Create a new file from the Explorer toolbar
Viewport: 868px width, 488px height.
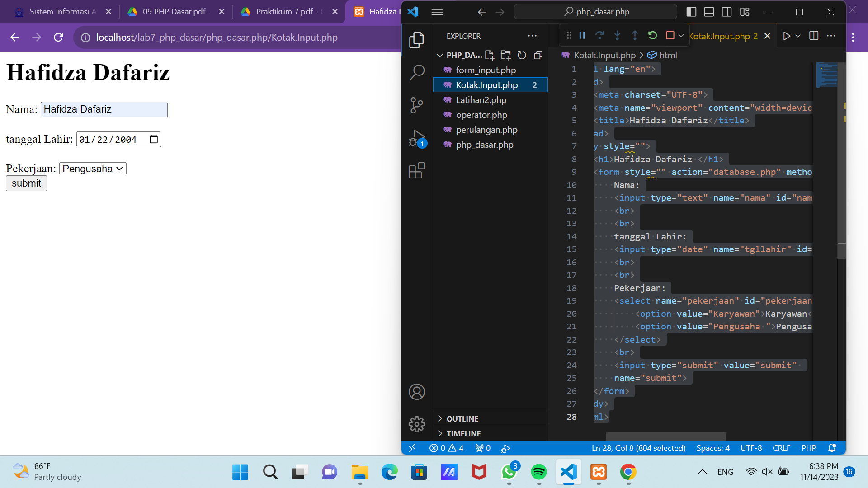point(490,55)
